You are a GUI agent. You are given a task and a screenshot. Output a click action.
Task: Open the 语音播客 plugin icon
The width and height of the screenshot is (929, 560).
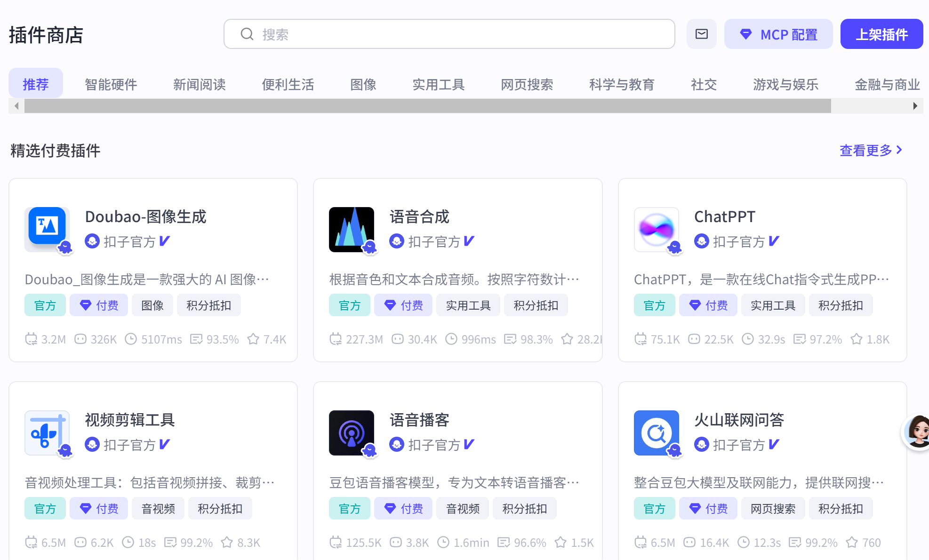[352, 432]
